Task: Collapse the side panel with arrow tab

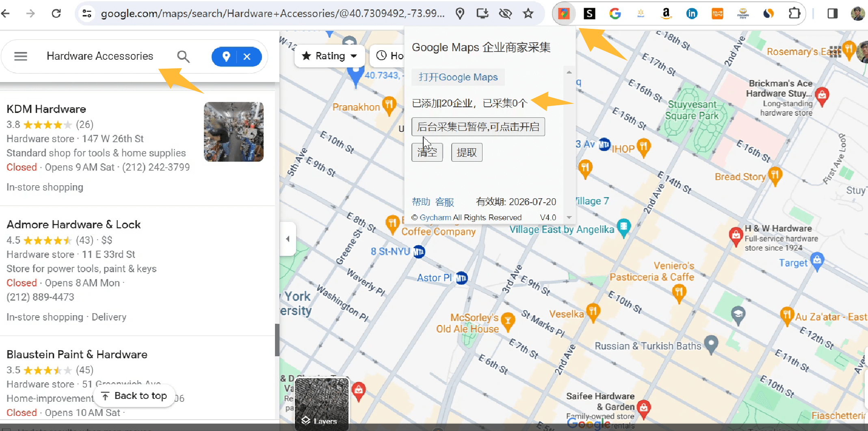Action: coord(288,239)
